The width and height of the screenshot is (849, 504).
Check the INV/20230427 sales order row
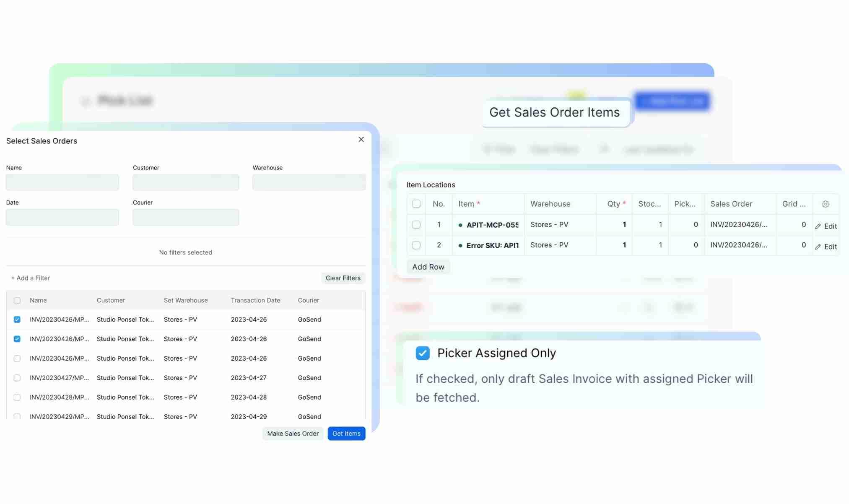(x=17, y=378)
